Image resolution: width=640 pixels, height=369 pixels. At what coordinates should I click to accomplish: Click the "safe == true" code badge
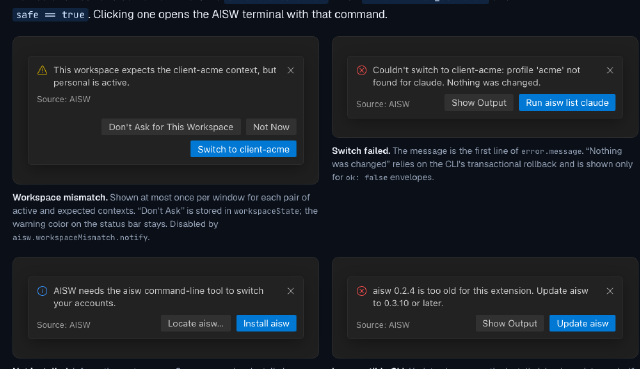pyautogui.click(x=50, y=15)
